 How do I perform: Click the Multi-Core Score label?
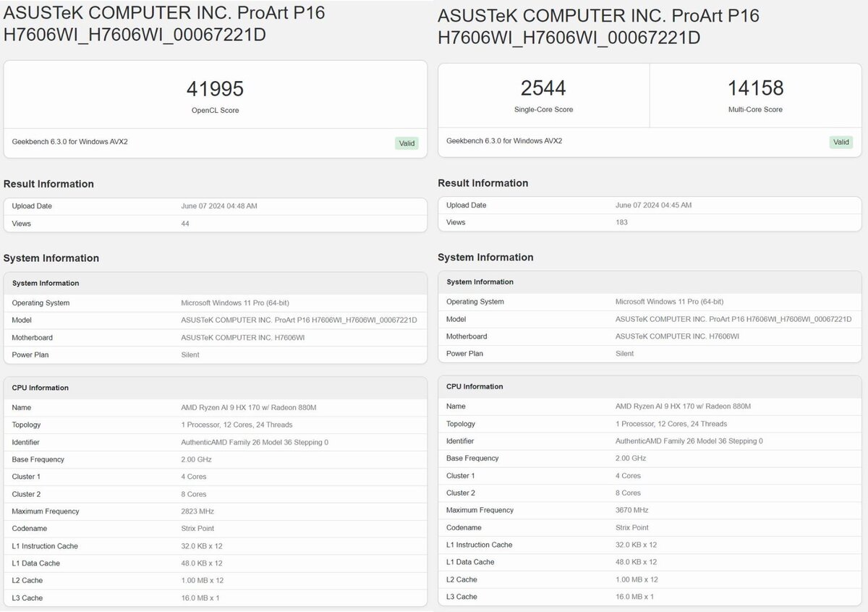click(x=755, y=110)
